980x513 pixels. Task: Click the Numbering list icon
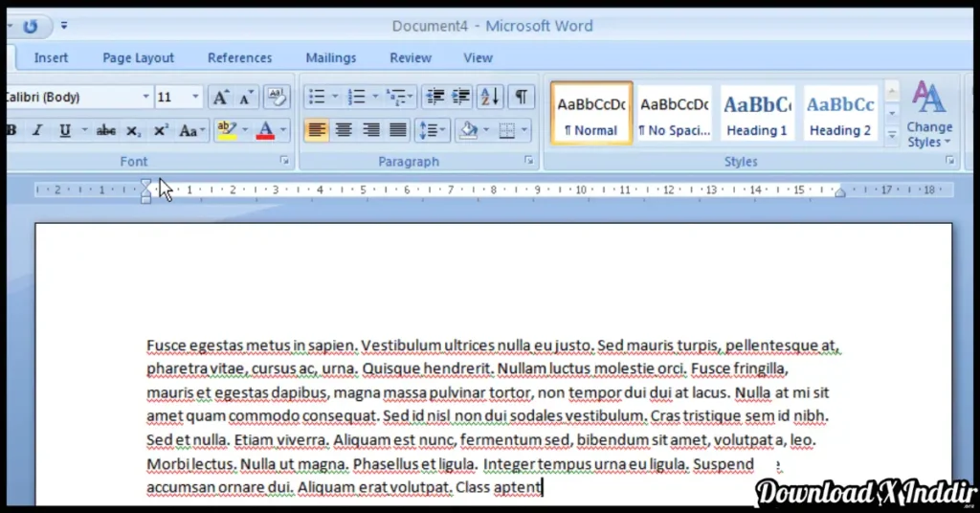356,97
